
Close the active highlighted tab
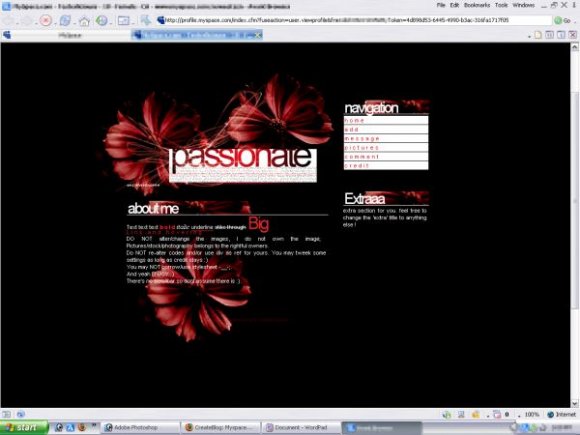click(x=258, y=35)
